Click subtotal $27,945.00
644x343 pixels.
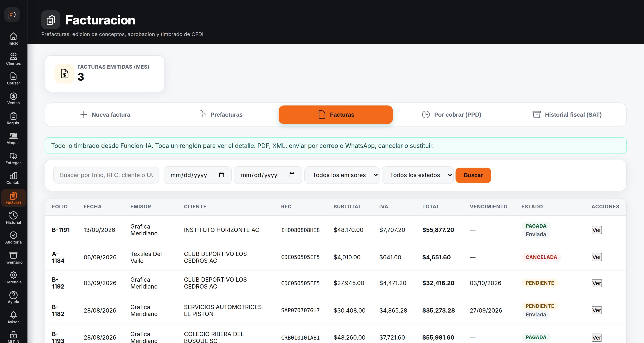tap(349, 283)
